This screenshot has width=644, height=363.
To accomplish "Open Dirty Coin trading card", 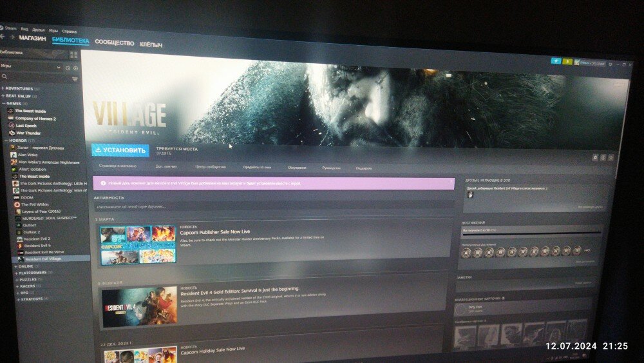I will [x=475, y=307].
